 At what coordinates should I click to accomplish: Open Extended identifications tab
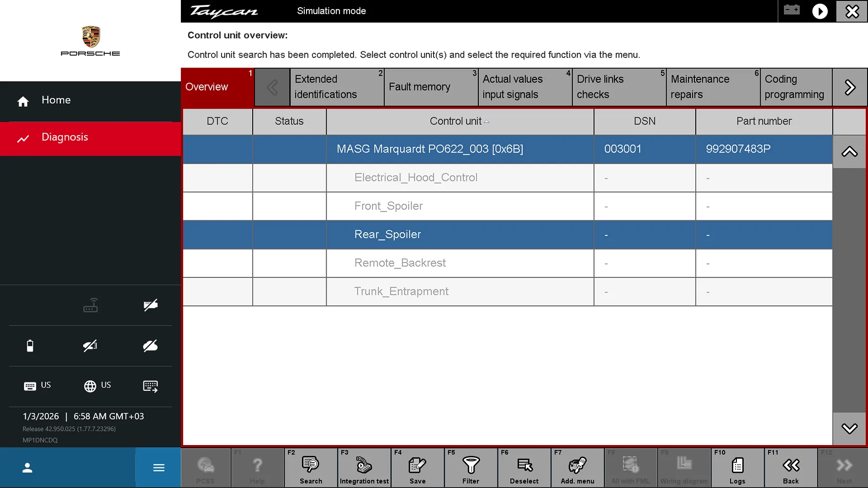click(x=337, y=87)
